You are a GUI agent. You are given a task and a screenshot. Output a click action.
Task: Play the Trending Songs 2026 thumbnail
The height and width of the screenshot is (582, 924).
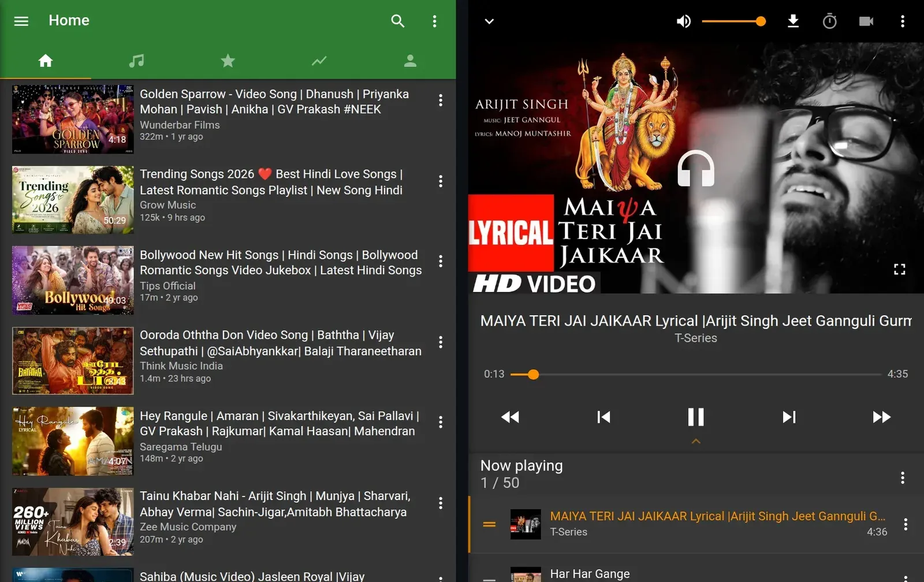73,200
